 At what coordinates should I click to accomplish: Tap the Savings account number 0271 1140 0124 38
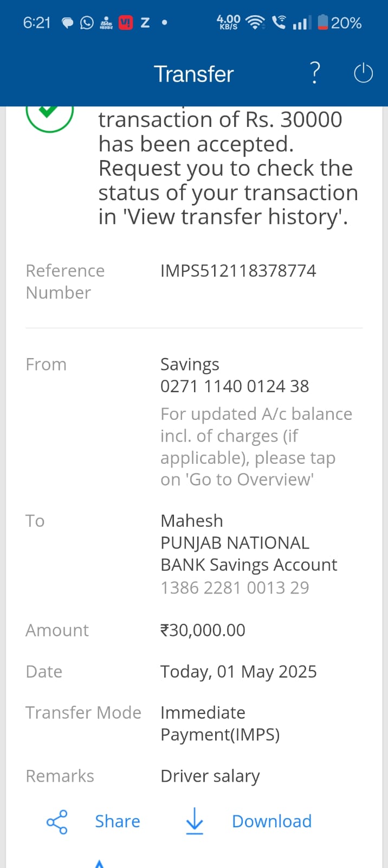(x=235, y=386)
